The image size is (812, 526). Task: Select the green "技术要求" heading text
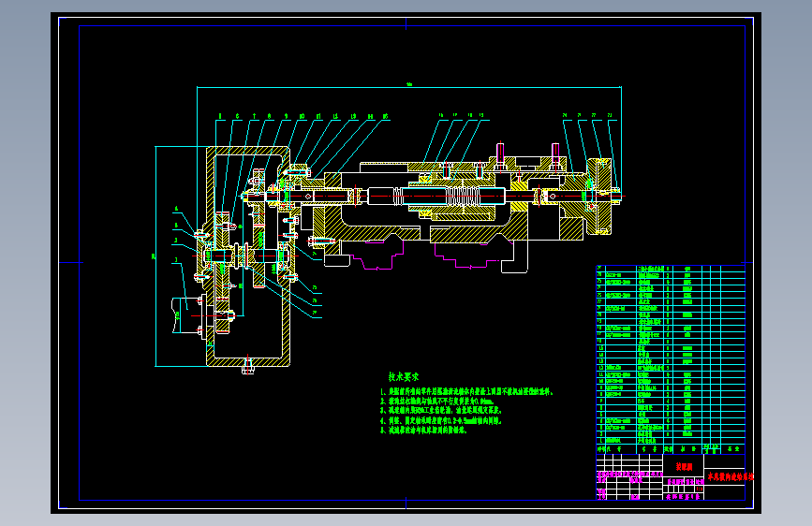click(404, 377)
